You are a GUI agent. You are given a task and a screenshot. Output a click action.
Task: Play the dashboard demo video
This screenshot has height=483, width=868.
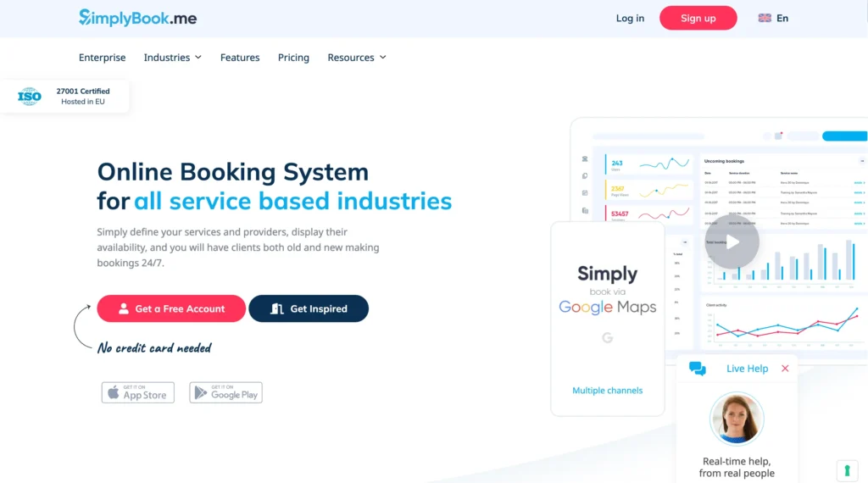732,241
